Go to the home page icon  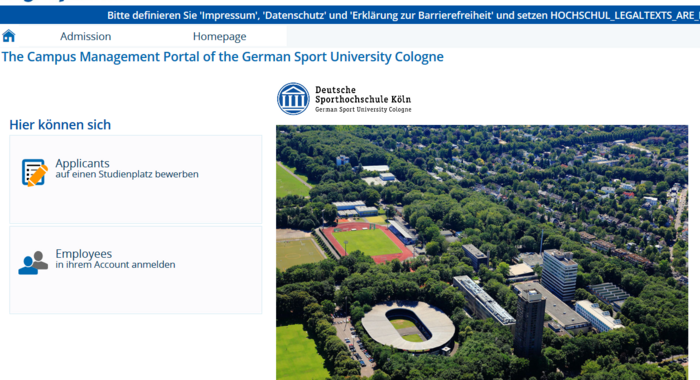(x=8, y=36)
